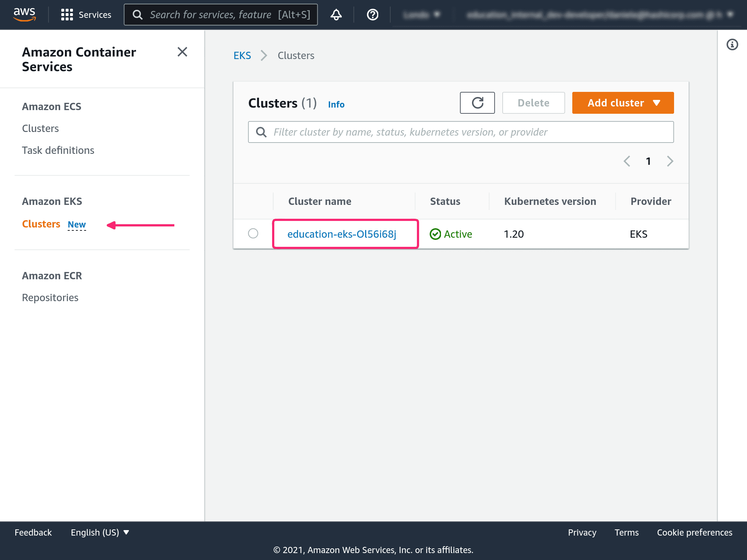Screen dimensions: 747x560
Task: Click the Active status text
Action: 458,234
